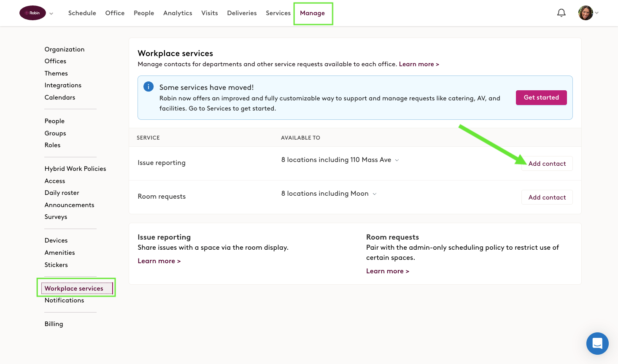Open Learn more under Room requests description
This screenshot has width=618, height=364.
pyautogui.click(x=388, y=271)
